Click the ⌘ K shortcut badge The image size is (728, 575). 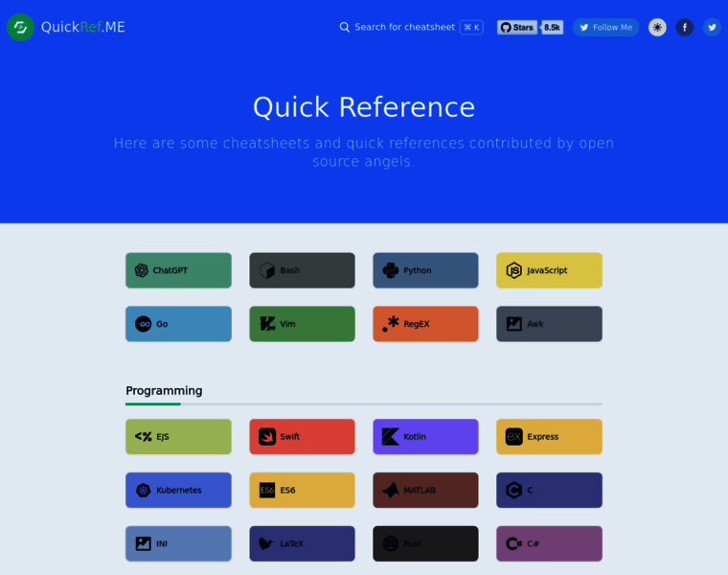click(471, 28)
